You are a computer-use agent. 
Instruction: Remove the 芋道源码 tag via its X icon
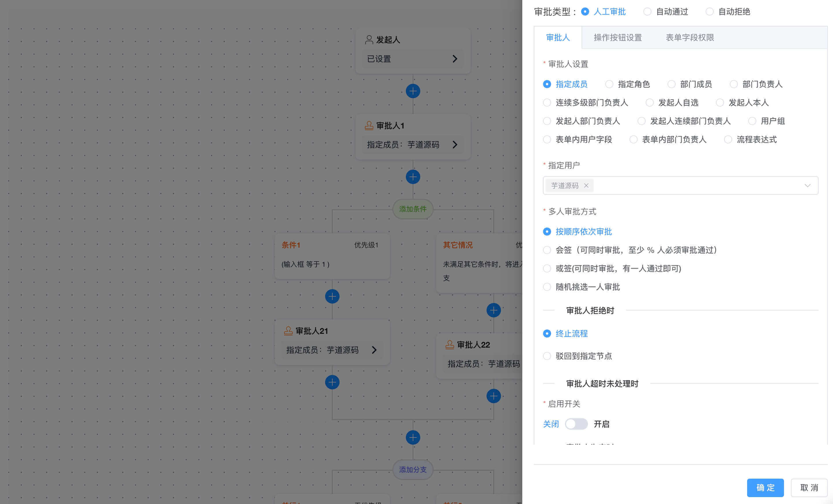pyautogui.click(x=587, y=185)
